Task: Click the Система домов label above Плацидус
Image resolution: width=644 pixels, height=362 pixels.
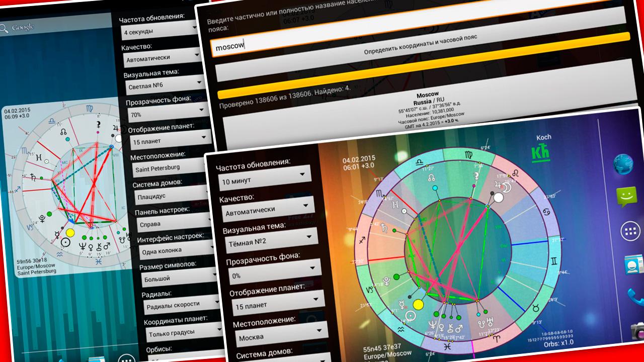Action: (x=157, y=183)
